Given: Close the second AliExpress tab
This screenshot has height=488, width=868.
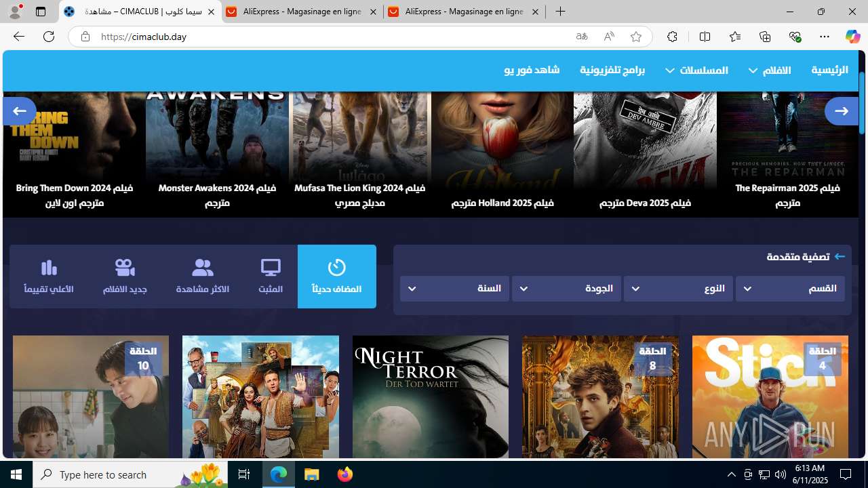Looking at the screenshot, I should [535, 12].
